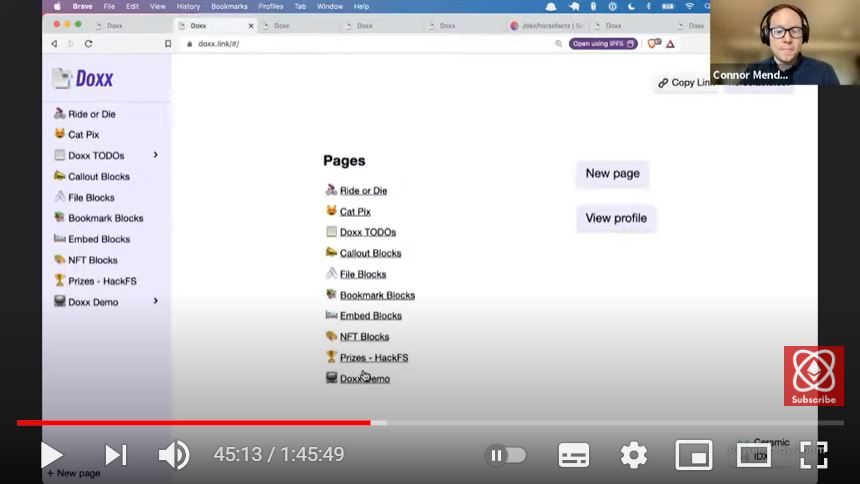Viewport: 860px width, 484px height.
Task: Select Doxx Demo in the sidebar
Action: point(93,302)
